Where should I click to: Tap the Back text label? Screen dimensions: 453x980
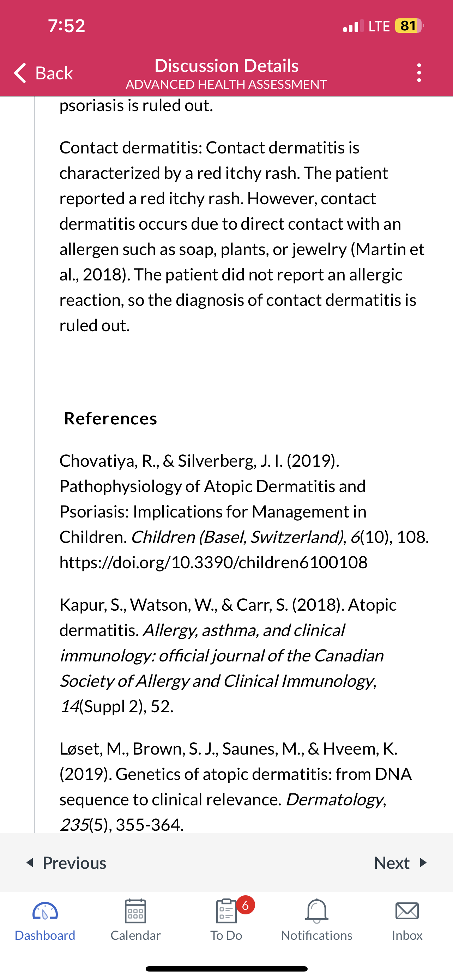pos(54,73)
